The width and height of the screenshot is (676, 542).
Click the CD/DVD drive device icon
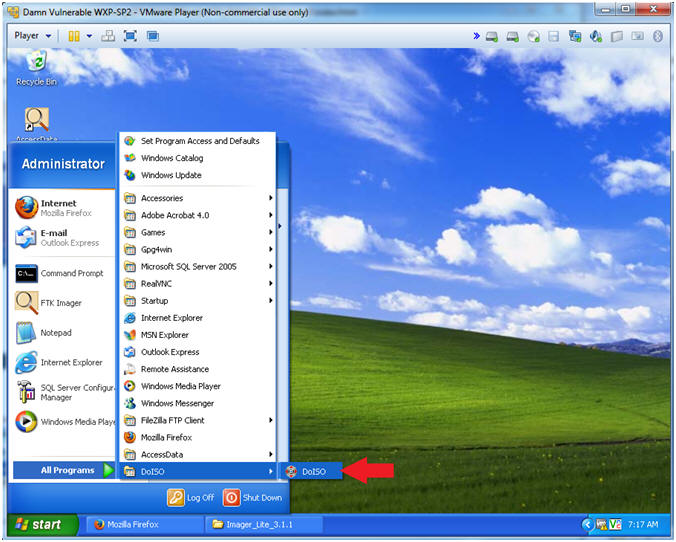(x=534, y=37)
